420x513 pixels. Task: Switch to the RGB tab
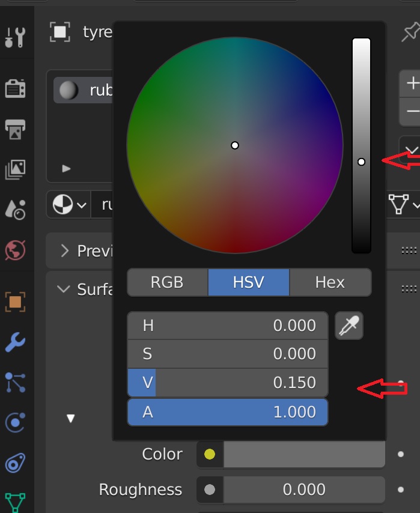tap(166, 282)
